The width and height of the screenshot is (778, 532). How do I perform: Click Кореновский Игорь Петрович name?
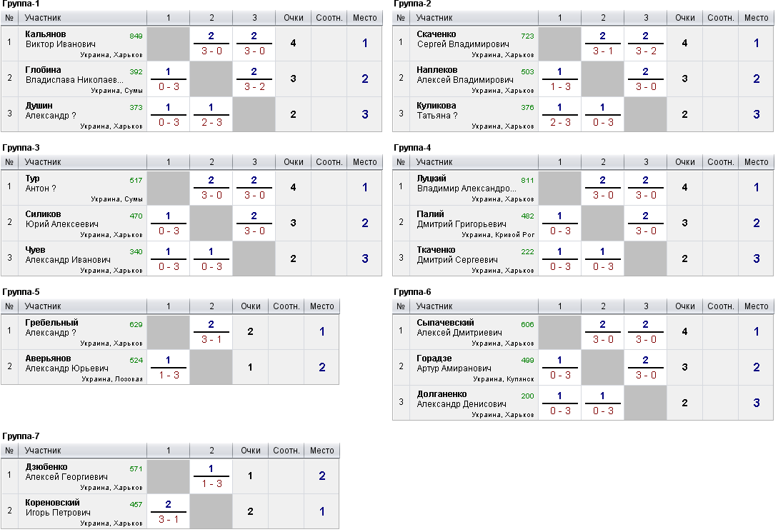pos(58,508)
